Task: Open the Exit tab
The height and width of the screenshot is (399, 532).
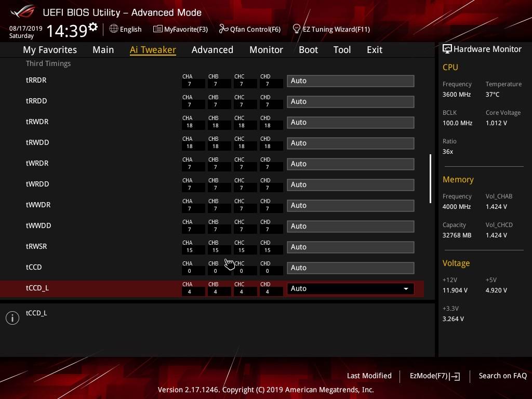Action: pyautogui.click(x=375, y=50)
